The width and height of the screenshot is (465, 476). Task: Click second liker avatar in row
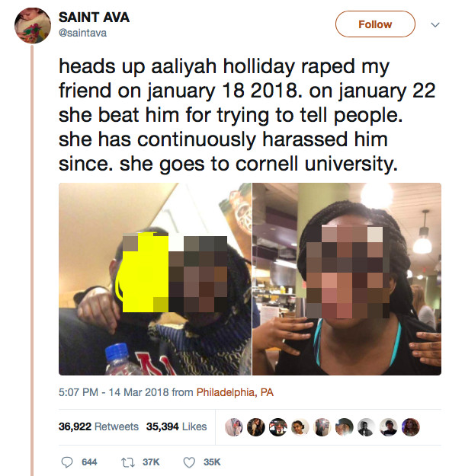(255, 427)
